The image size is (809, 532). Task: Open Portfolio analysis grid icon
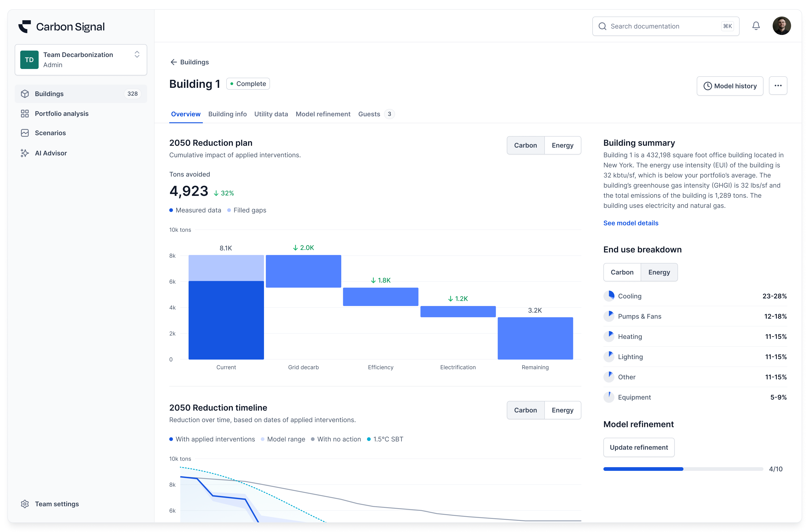pos(25,114)
